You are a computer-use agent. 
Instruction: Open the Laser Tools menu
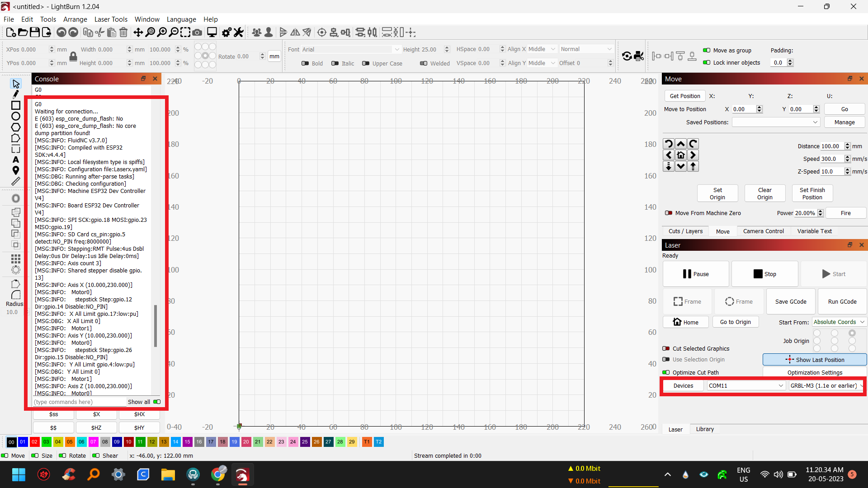coord(111,19)
